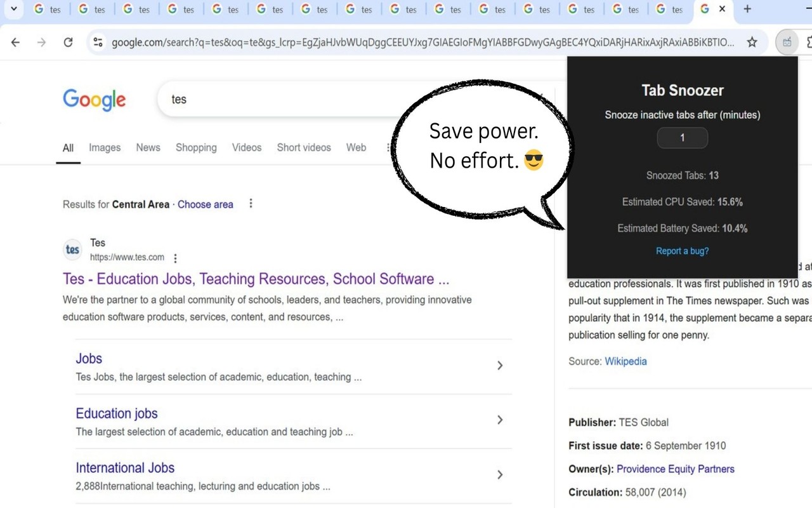Click the browser back arrow
The width and height of the screenshot is (812, 508).
point(16,43)
